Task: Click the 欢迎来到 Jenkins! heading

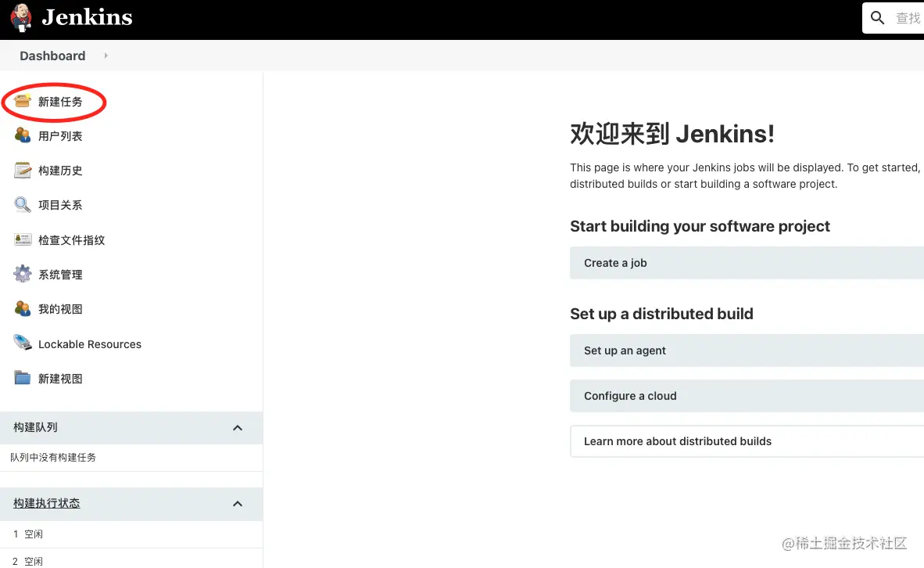Action: click(672, 134)
